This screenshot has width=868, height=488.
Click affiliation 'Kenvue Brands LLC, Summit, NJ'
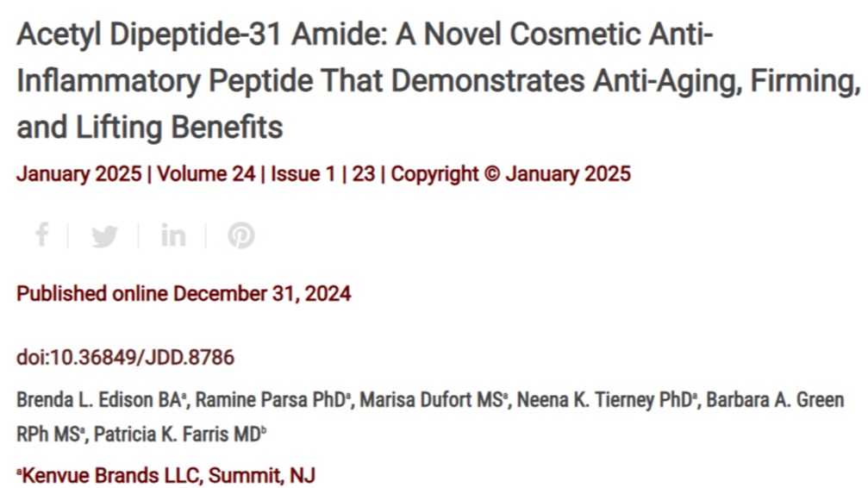coord(168,475)
